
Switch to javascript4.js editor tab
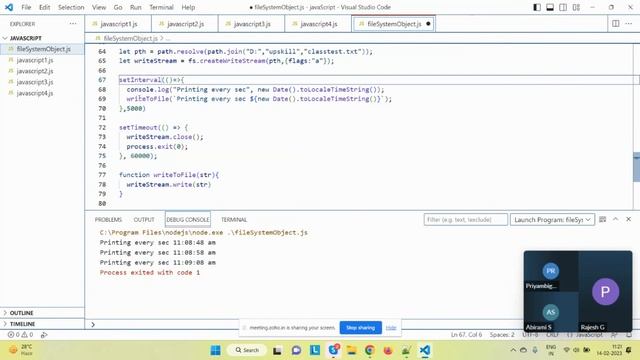[318, 24]
